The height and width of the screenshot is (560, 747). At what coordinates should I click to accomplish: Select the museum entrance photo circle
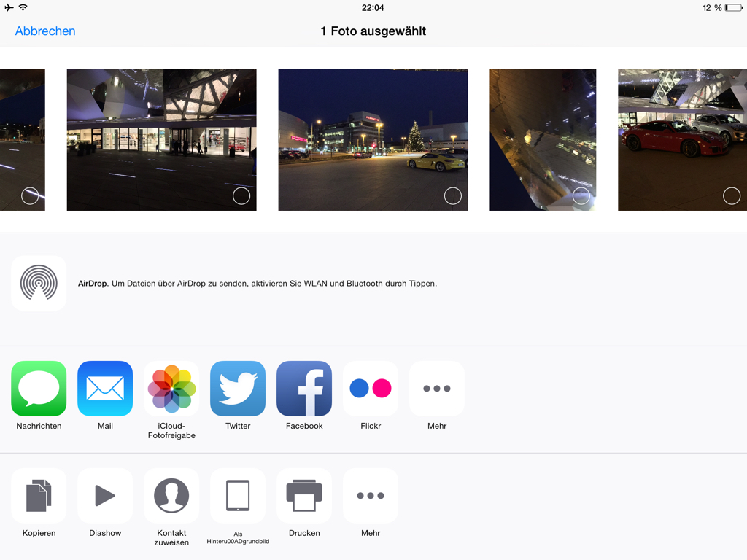241,195
